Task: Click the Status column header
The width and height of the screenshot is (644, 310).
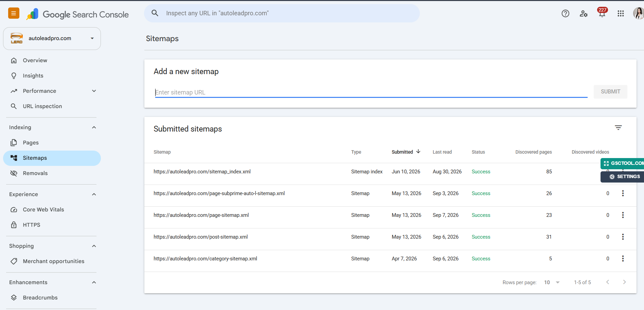Action: click(478, 152)
